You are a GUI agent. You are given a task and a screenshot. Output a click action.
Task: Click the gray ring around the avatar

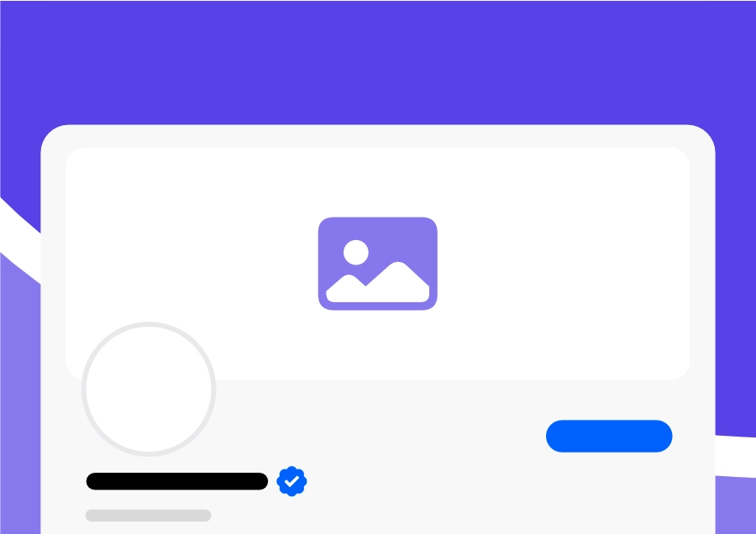point(149,324)
